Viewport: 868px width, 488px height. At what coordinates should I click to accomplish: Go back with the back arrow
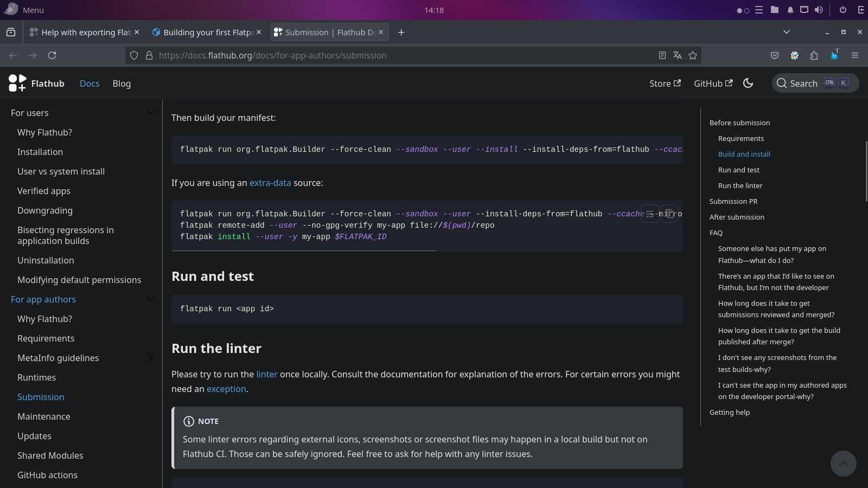[x=13, y=55]
